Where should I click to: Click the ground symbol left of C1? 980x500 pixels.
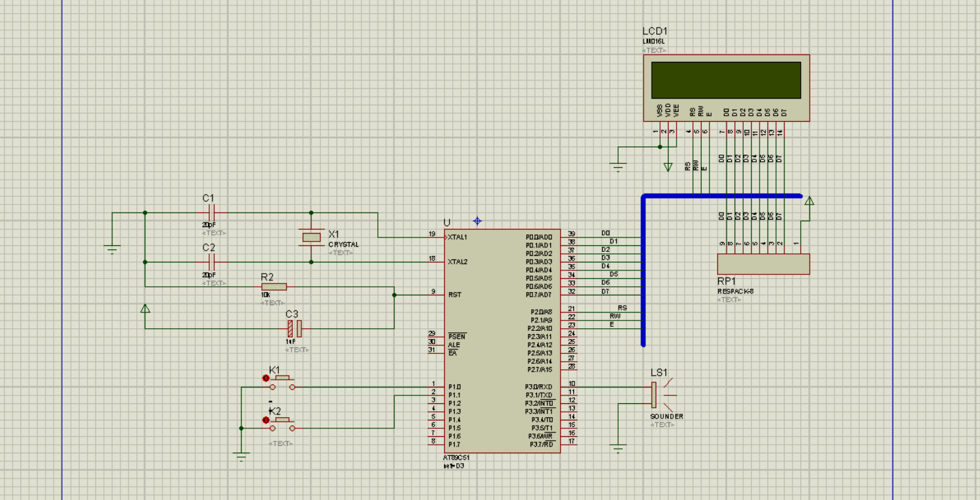112,249
